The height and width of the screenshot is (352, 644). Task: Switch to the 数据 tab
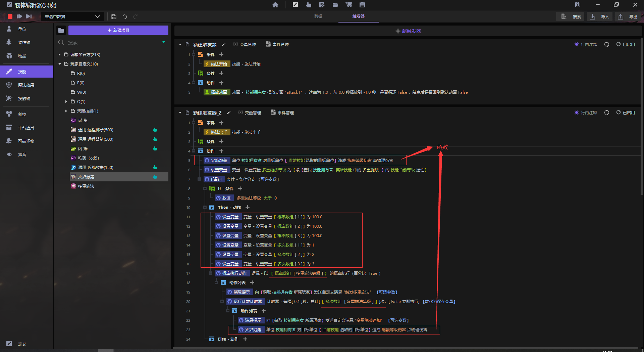[x=318, y=16]
